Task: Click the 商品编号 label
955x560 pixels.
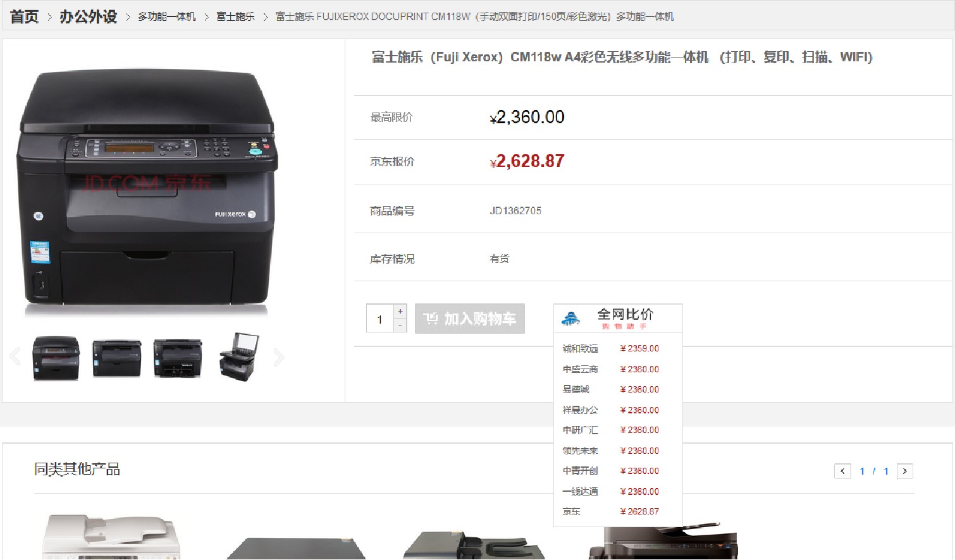Action: 392,210
